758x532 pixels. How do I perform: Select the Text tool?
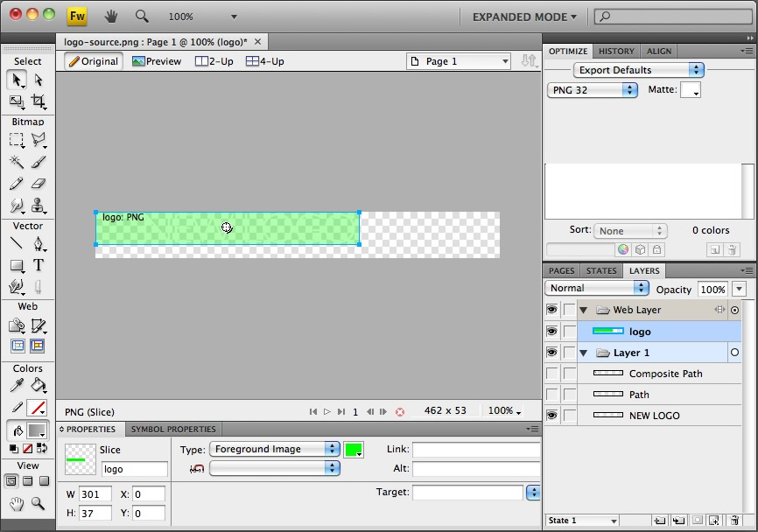39,265
